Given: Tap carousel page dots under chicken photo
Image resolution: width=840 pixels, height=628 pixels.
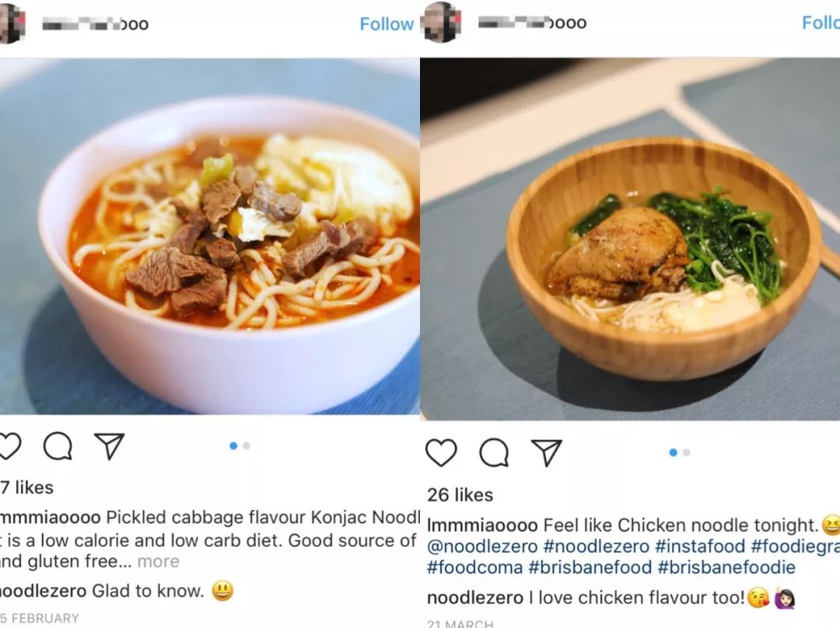Looking at the screenshot, I should 679,452.
